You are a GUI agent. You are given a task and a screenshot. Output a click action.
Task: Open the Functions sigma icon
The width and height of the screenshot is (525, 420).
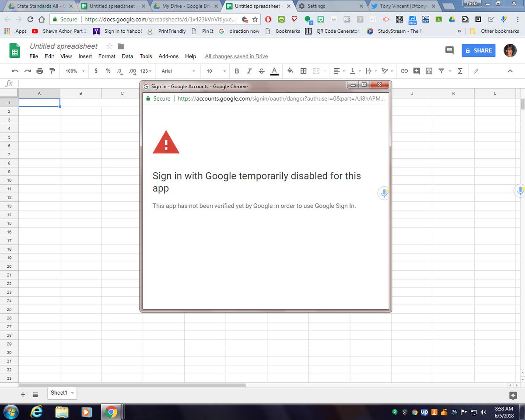460,71
